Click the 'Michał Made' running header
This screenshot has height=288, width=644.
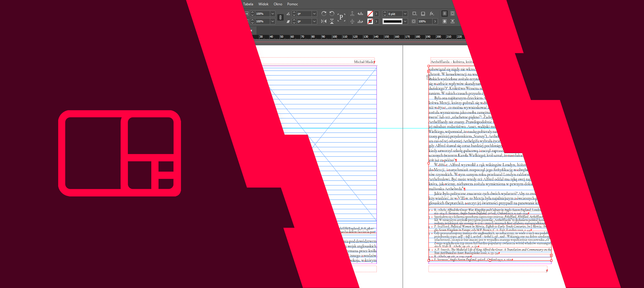coord(364,62)
